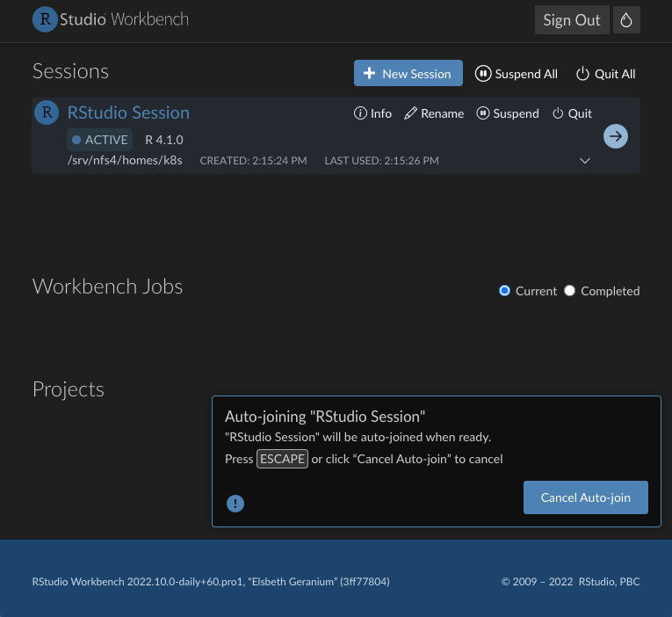Screen dimensions: 672x617
Task: Click Quit All sessions
Action: pyautogui.click(x=605, y=74)
